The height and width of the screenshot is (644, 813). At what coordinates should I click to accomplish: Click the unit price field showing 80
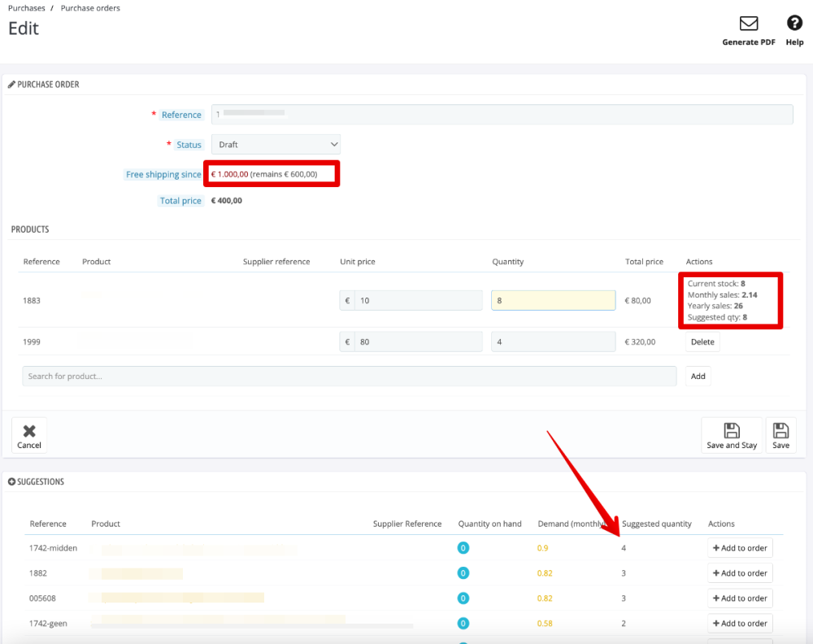418,342
